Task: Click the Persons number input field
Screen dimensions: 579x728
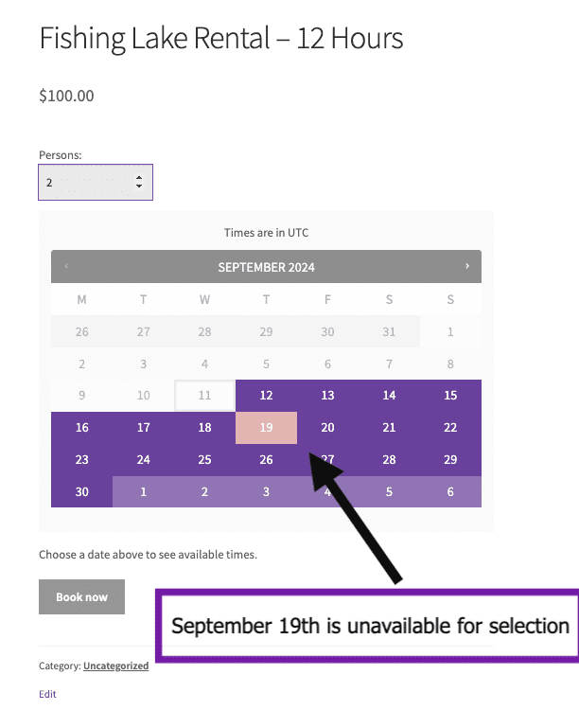Action: (x=87, y=183)
